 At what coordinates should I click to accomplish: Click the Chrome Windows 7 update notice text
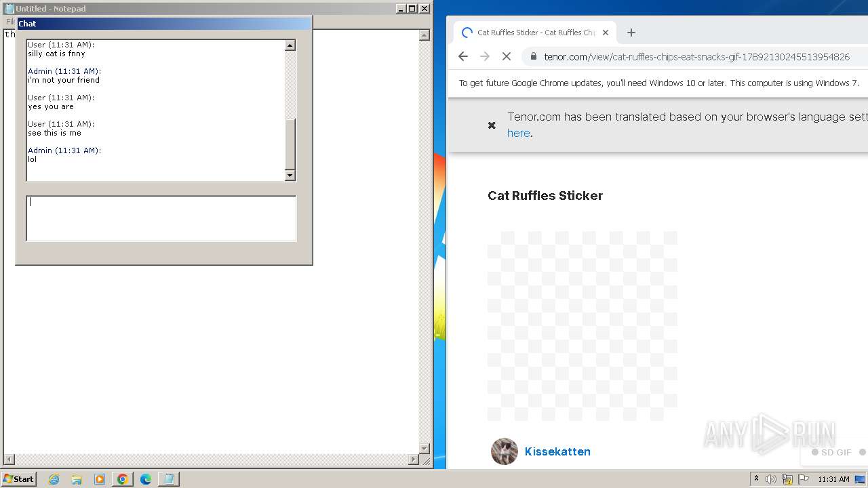coord(658,83)
